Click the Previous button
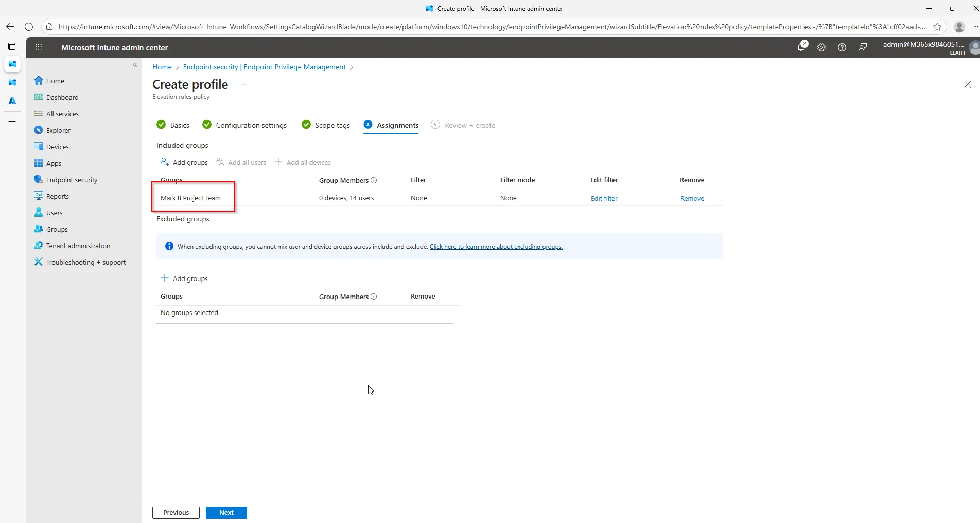980x523 pixels. coord(176,513)
